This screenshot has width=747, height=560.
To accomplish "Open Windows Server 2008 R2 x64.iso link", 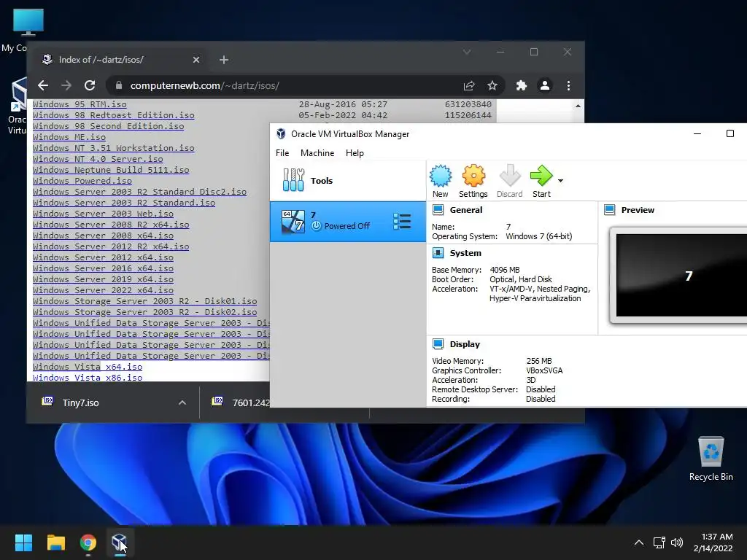I will [x=111, y=225].
